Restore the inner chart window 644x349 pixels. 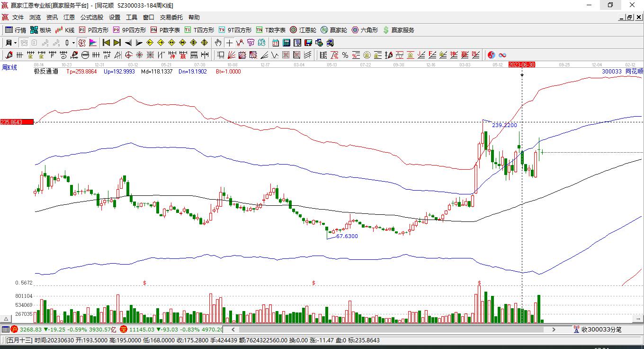[629, 18]
